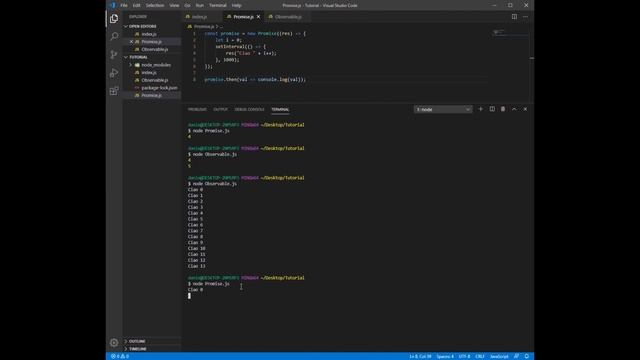Open the Debug Console panel tab
640x360 pixels.
pyautogui.click(x=249, y=109)
